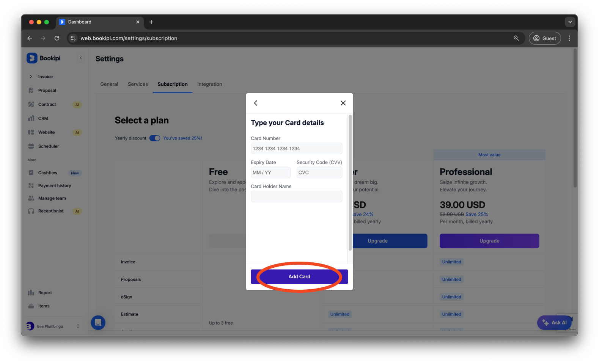Open the Receptionist headset icon
Screen dimensions: 599x364
(x=31, y=211)
